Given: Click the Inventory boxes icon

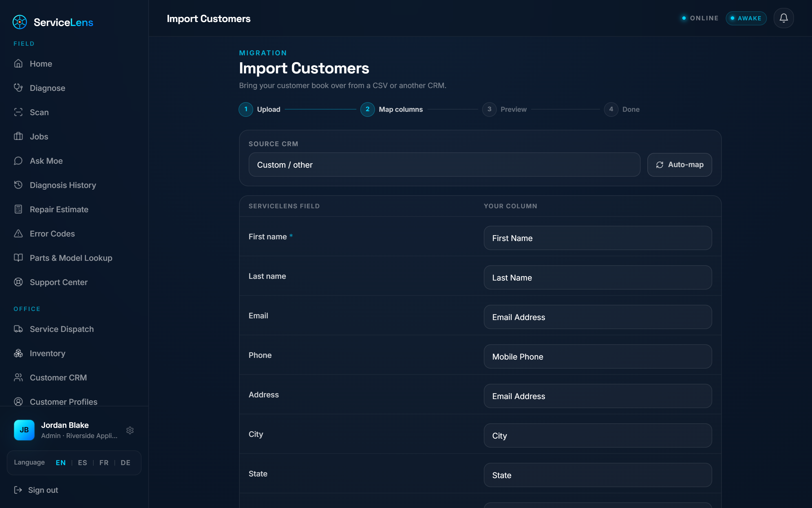Looking at the screenshot, I should click(x=18, y=353).
